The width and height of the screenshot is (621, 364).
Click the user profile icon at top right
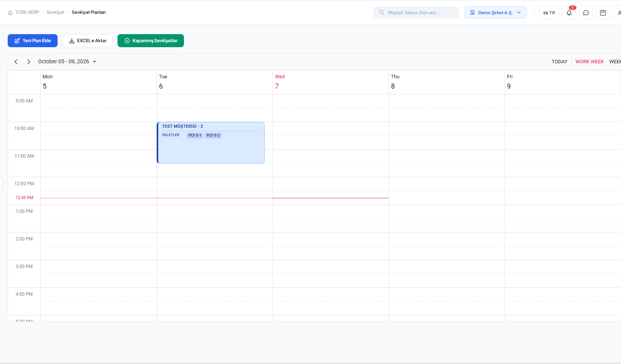pyautogui.click(x=618, y=13)
